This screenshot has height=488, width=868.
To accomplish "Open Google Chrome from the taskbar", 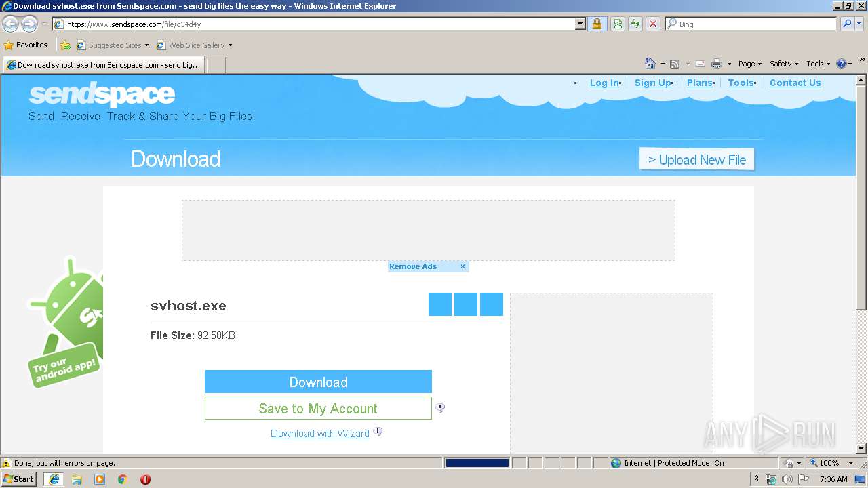I will 123,479.
